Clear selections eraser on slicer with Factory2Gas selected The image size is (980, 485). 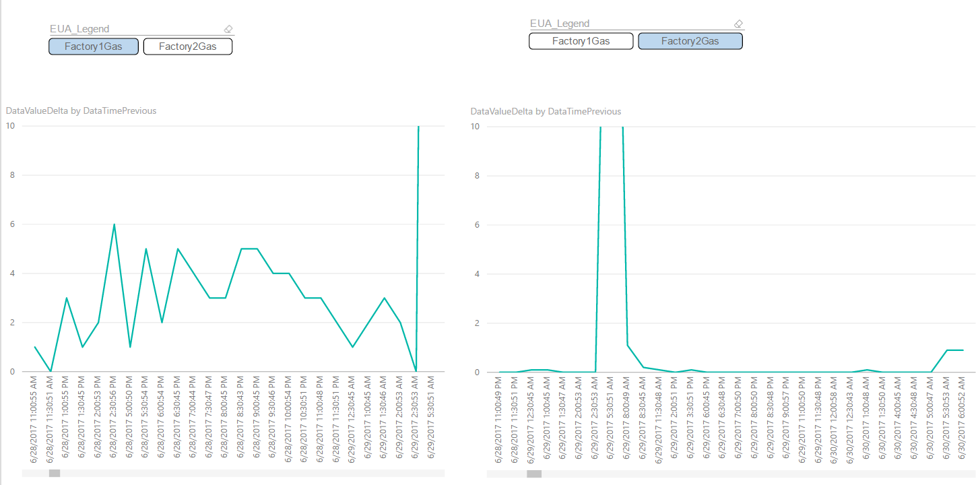[x=738, y=24]
